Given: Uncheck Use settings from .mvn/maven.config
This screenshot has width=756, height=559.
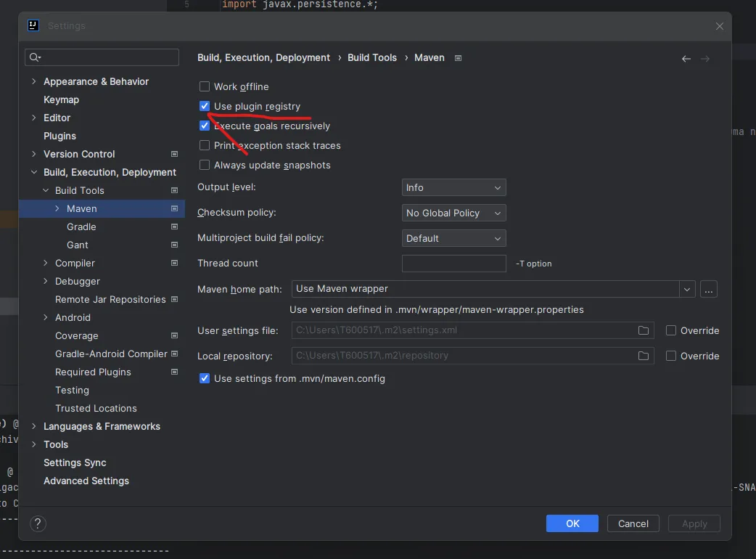Looking at the screenshot, I should coord(205,379).
